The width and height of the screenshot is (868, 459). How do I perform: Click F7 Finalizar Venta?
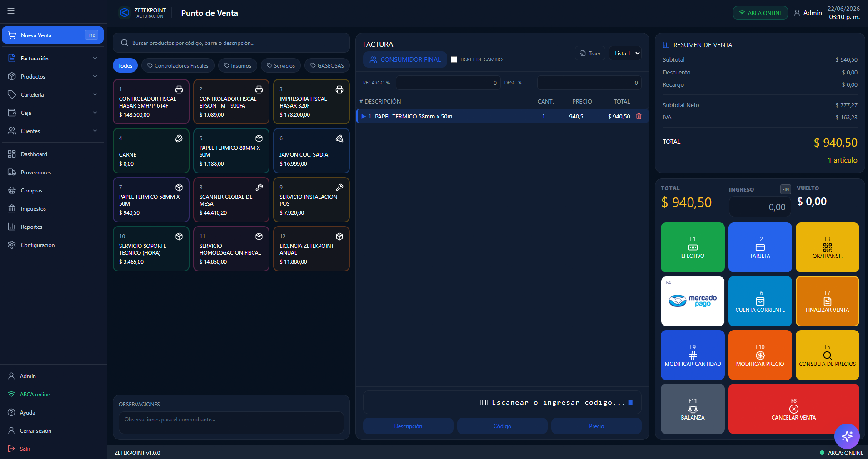(827, 301)
